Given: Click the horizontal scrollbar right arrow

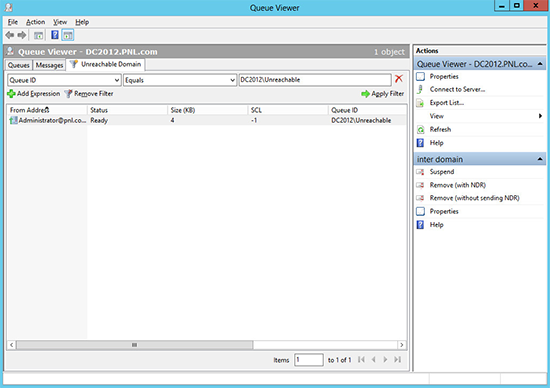Looking at the screenshot, I should pyautogui.click(x=402, y=345).
